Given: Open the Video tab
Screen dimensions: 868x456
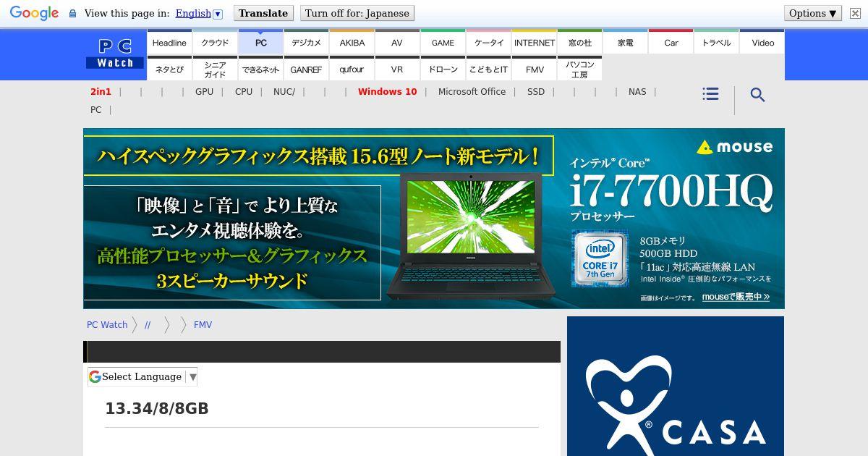Looking at the screenshot, I should click(762, 42).
